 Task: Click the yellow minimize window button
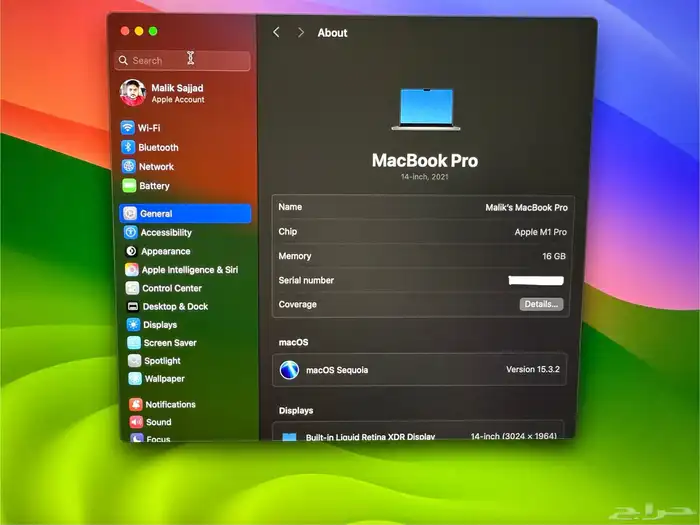coord(139,31)
